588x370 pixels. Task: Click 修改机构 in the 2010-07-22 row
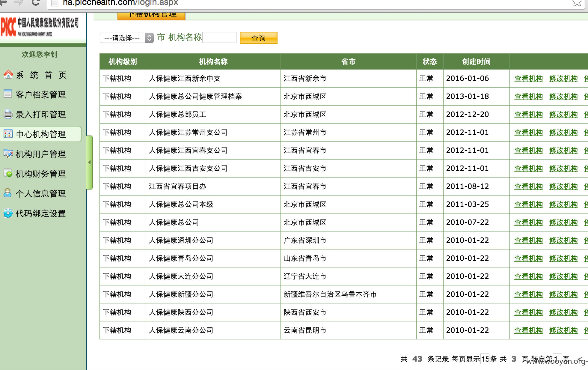coord(563,222)
